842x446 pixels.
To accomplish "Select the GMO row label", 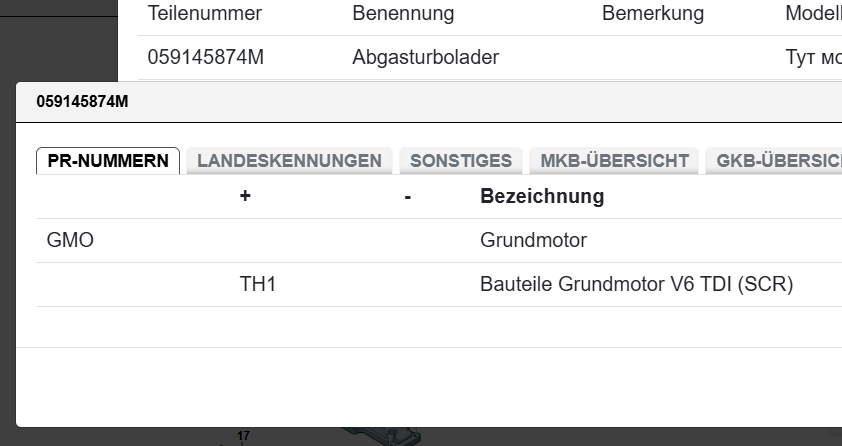I will click(70, 241).
